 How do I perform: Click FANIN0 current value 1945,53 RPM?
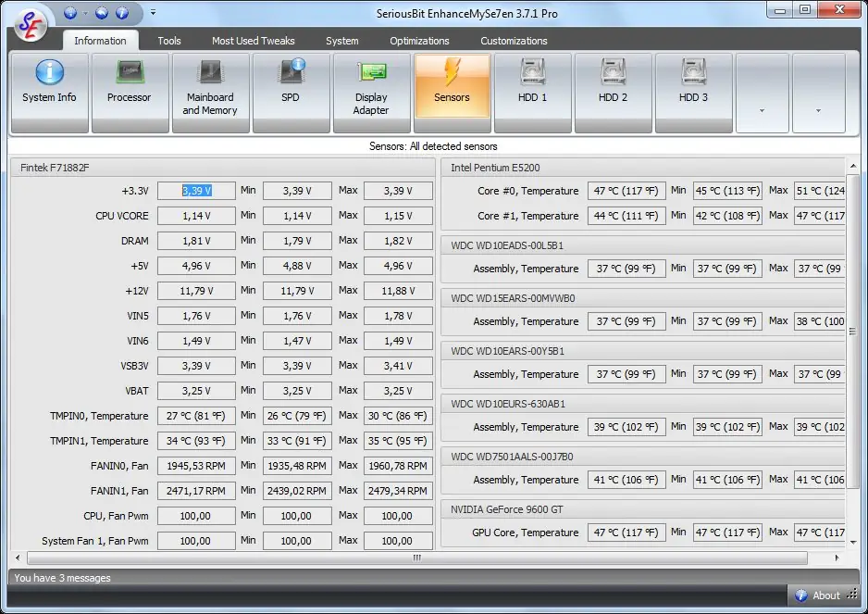click(196, 466)
